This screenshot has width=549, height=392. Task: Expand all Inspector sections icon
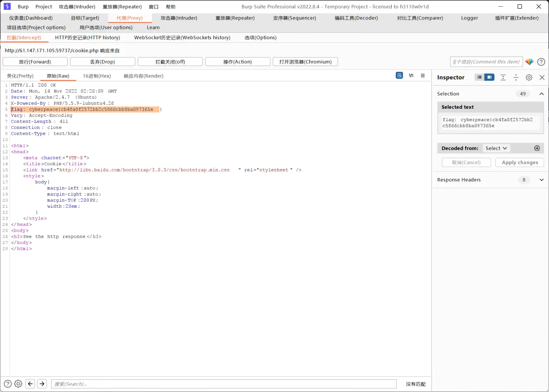pyautogui.click(x=503, y=77)
